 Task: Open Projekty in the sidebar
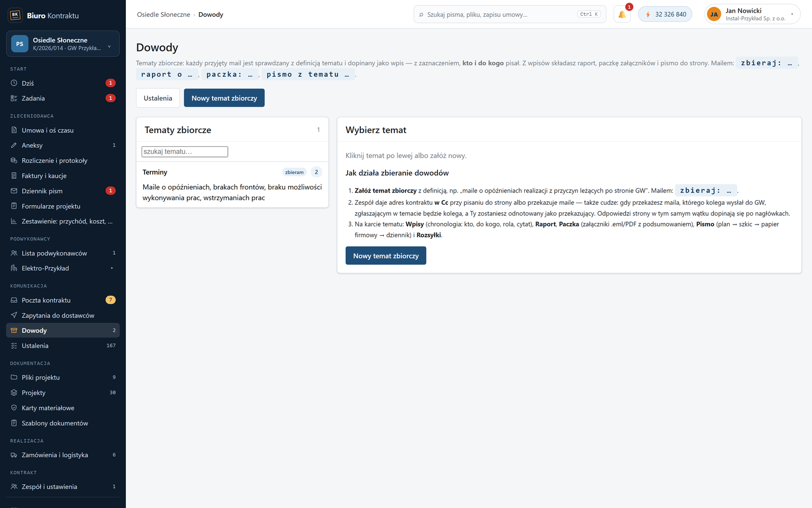(x=63, y=393)
